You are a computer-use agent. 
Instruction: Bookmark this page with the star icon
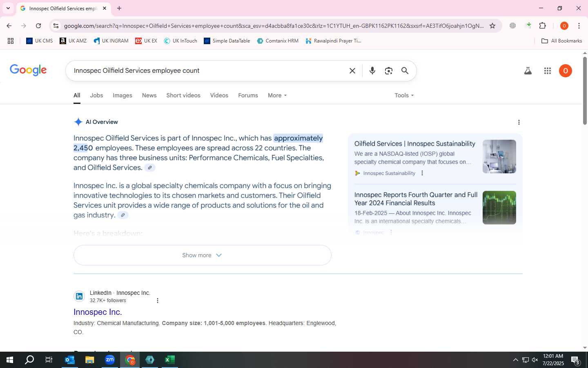pyautogui.click(x=492, y=26)
